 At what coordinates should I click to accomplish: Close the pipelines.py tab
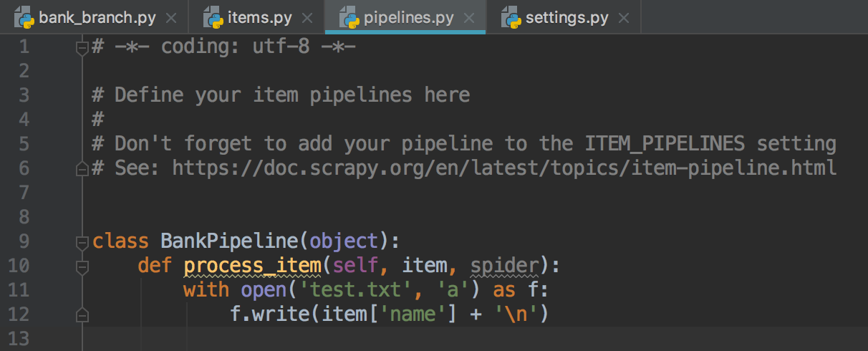pyautogui.click(x=468, y=18)
